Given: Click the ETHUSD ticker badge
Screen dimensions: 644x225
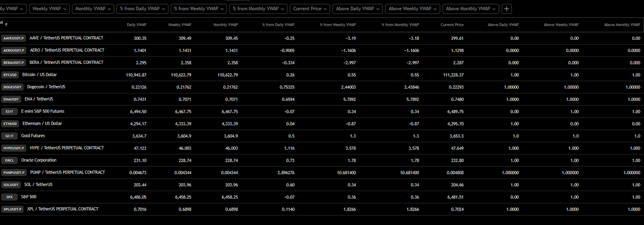Looking at the screenshot, I should (11, 124).
